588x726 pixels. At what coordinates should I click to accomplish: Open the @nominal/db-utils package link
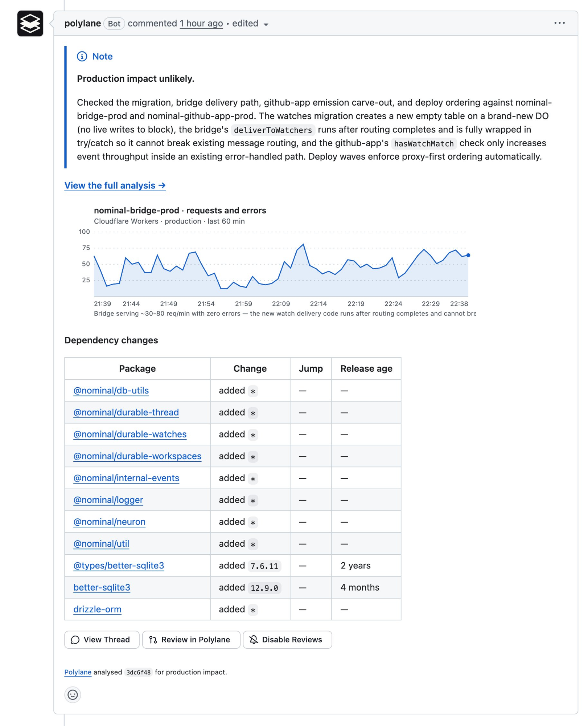[111, 390]
